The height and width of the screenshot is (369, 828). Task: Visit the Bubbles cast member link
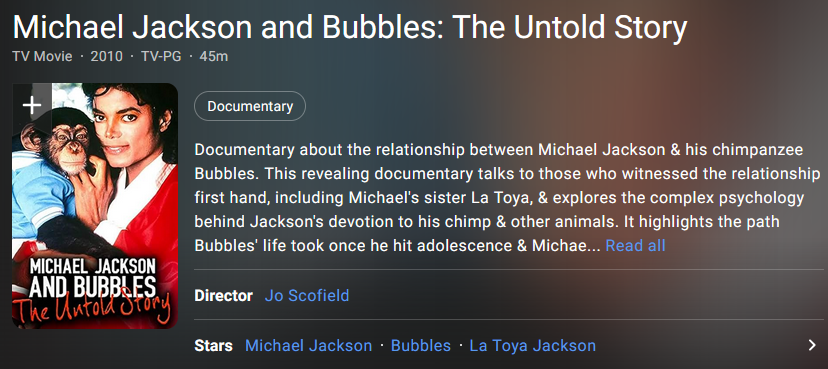pyautogui.click(x=421, y=345)
